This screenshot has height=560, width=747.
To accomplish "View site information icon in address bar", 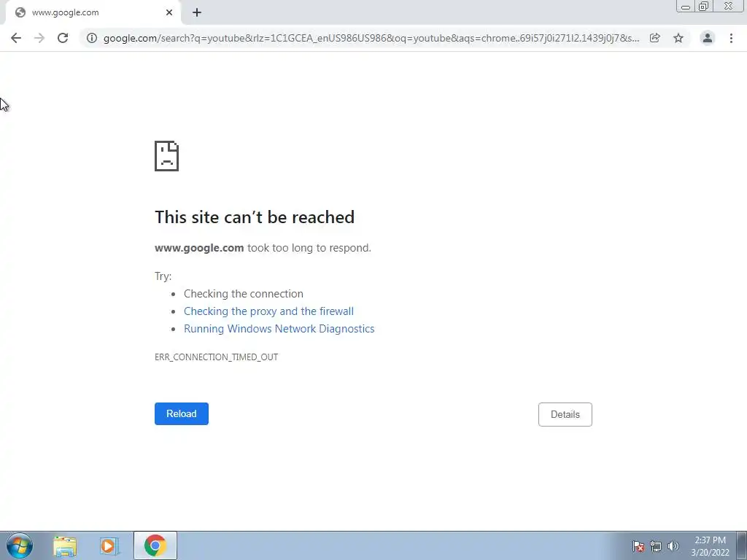I will (x=92, y=38).
